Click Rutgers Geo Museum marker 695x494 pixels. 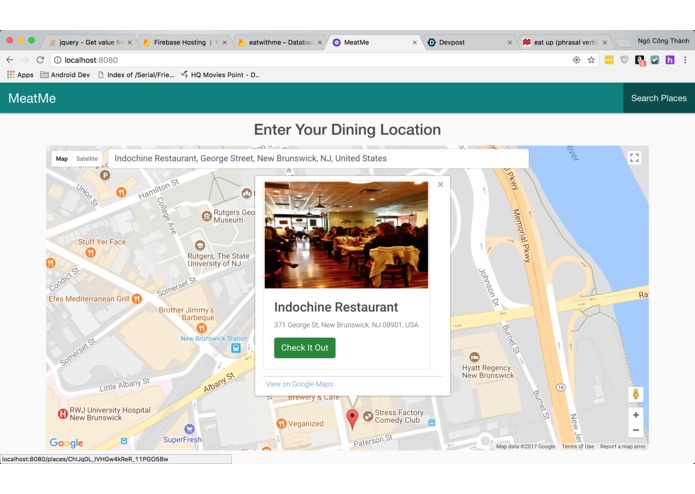coord(206,216)
